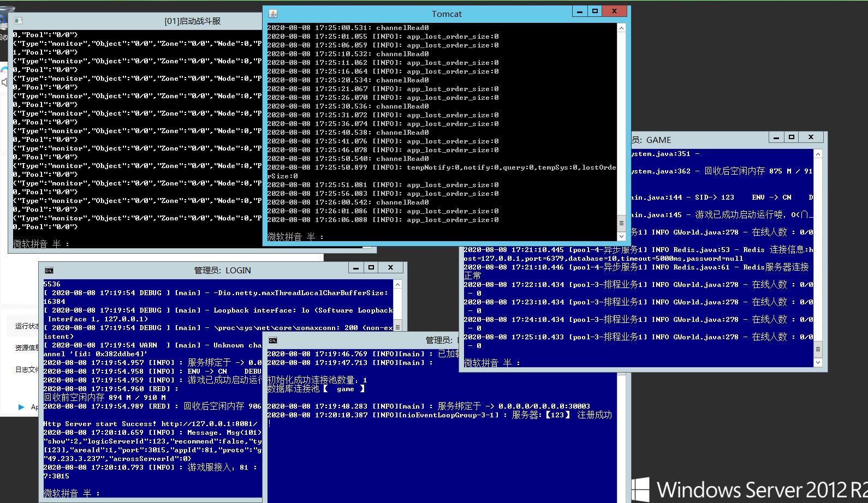Click the speaker icon at left edge
The width and height of the screenshot is (868, 503).
point(4,82)
